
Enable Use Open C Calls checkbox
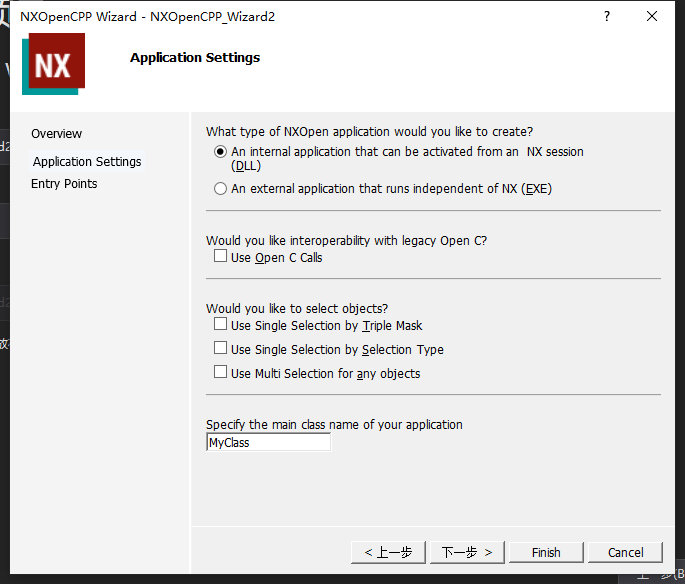pyautogui.click(x=220, y=256)
